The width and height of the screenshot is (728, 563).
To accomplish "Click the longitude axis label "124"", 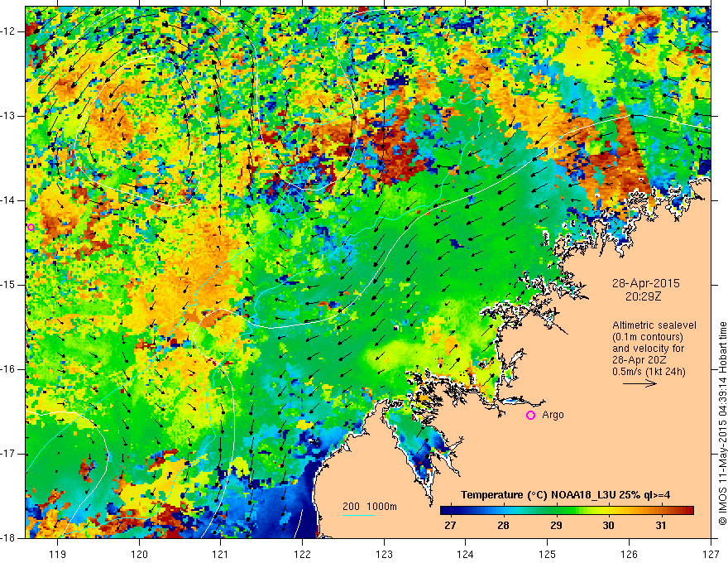I will coord(466,554).
